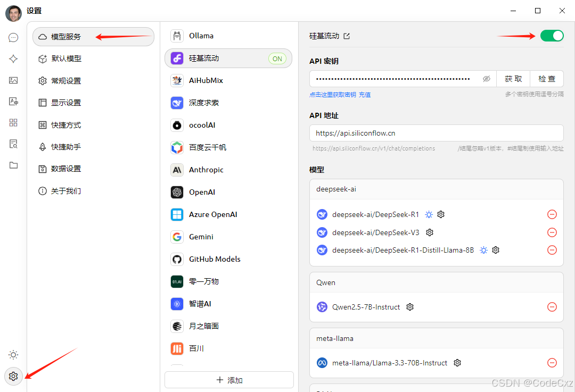Remove the meta-llama/Llama-3.3-70B-Instruct model
Screen dimensions: 575x392
point(552,363)
